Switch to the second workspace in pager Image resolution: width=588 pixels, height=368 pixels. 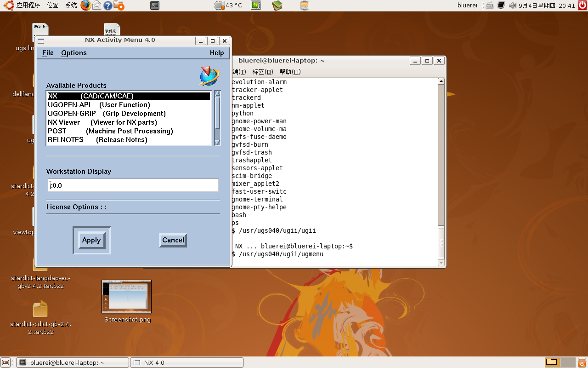(x=568, y=362)
